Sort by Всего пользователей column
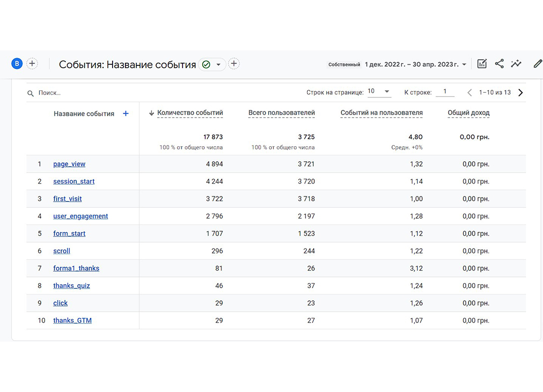The height and width of the screenshot is (392, 543). [282, 113]
